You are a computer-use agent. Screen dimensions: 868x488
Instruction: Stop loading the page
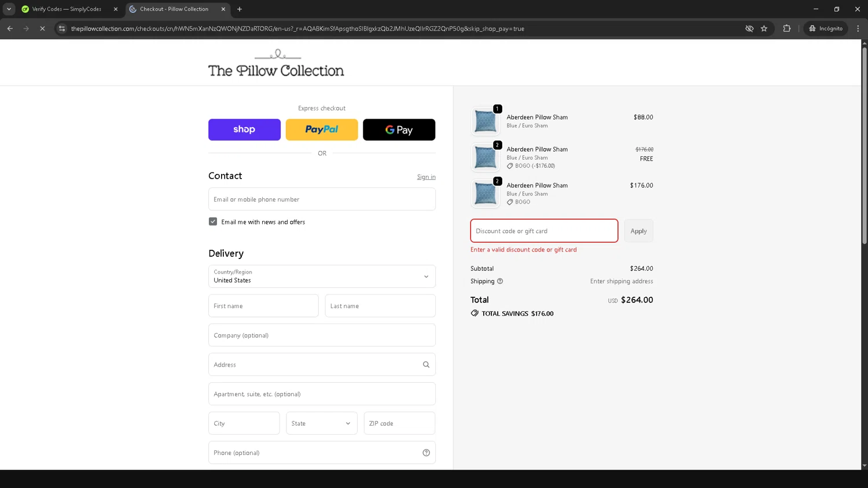[42, 28]
